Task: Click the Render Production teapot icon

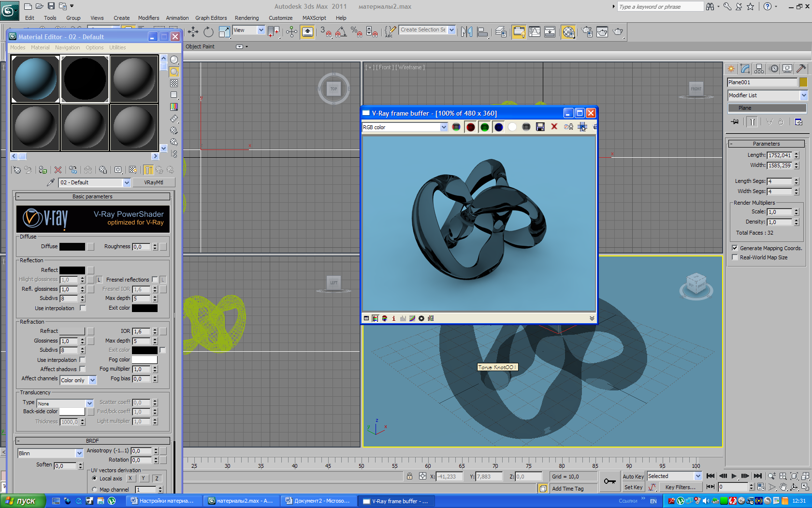Action: (x=618, y=32)
